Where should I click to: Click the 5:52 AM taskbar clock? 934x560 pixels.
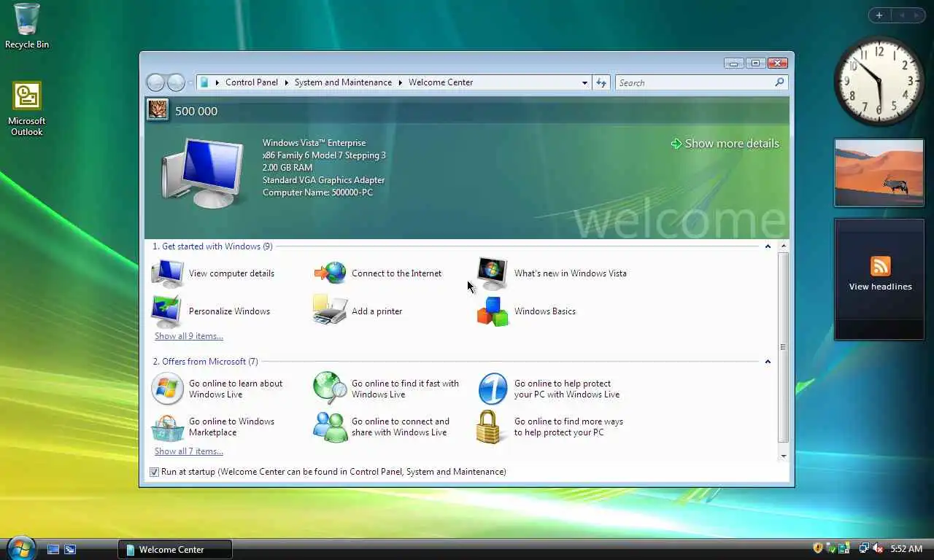click(906, 549)
